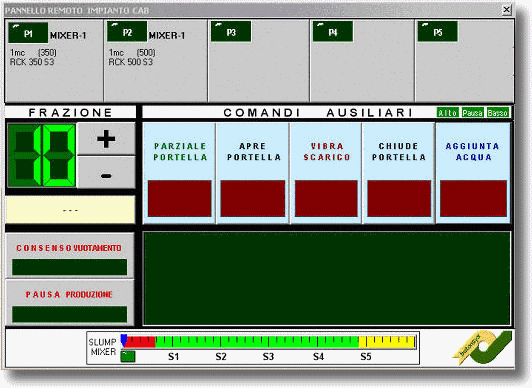This screenshot has width=532, height=388.
Task: Toggle the Pausa indicator in Comandi Ausiliari
Action: 473,113
